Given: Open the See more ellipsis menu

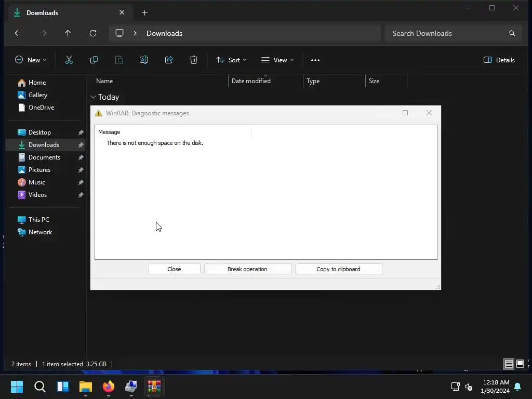Looking at the screenshot, I should pyautogui.click(x=315, y=60).
